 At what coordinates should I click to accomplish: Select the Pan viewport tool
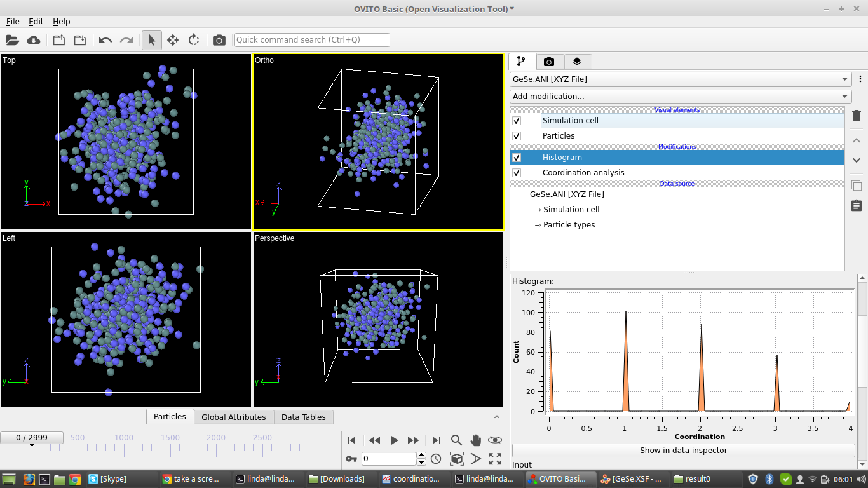(476, 440)
